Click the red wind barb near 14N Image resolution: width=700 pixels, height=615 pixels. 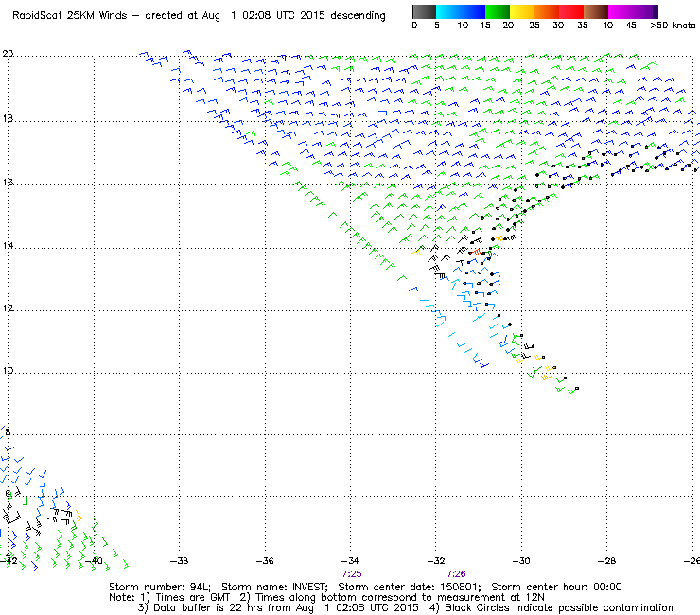(477, 253)
